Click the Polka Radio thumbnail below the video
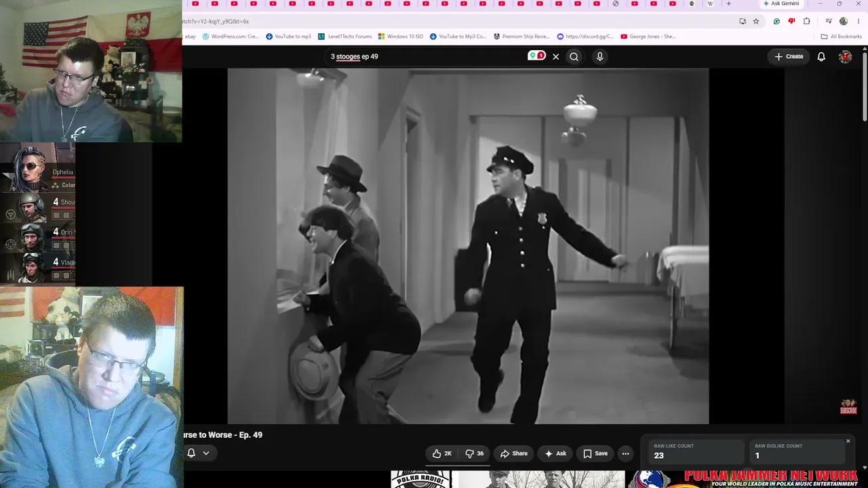Image resolution: width=868 pixels, height=488 pixels. (x=420, y=479)
